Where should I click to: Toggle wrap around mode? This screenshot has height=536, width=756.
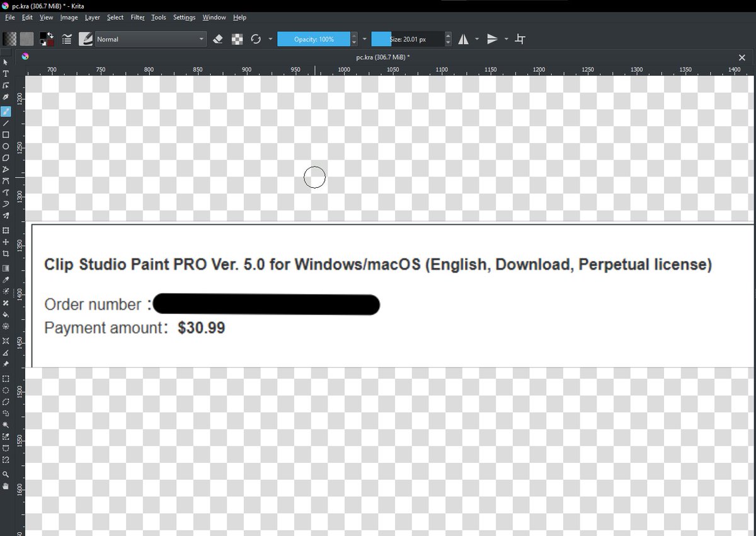[520, 39]
